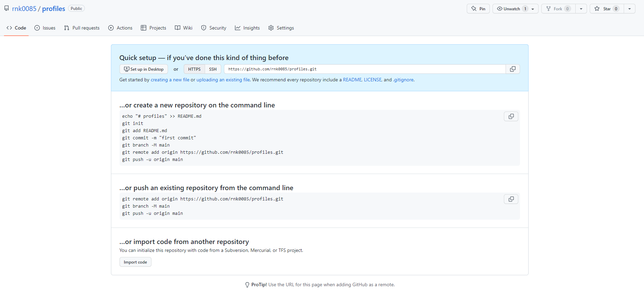Screen dimensions: 644x290
Task: Click Set up in Desktop button
Action: click(x=144, y=69)
